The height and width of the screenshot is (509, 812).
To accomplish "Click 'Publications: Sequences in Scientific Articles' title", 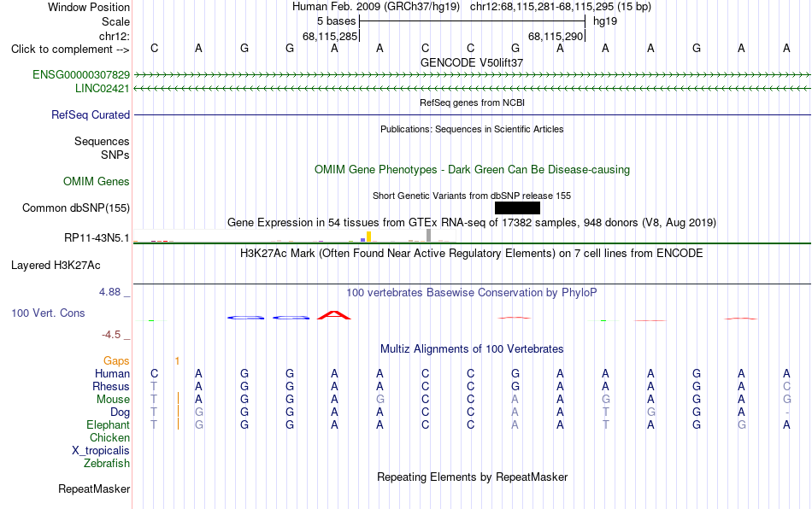I will point(472,129).
